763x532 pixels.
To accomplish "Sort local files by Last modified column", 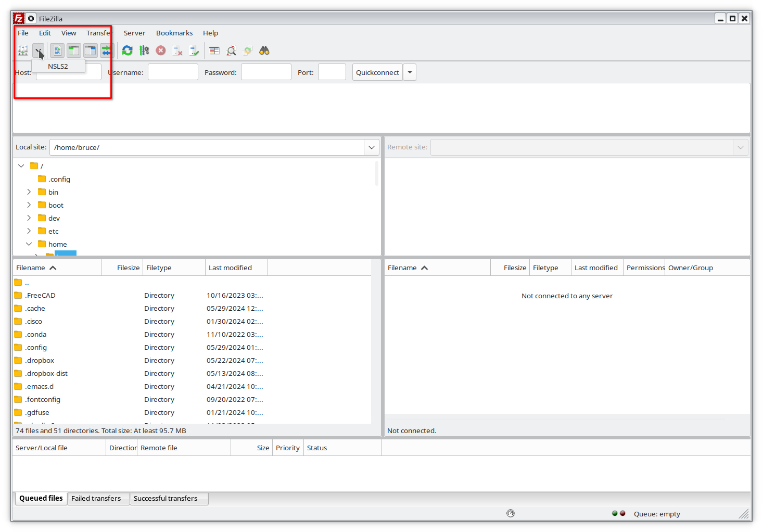I will pyautogui.click(x=237, y=268).
